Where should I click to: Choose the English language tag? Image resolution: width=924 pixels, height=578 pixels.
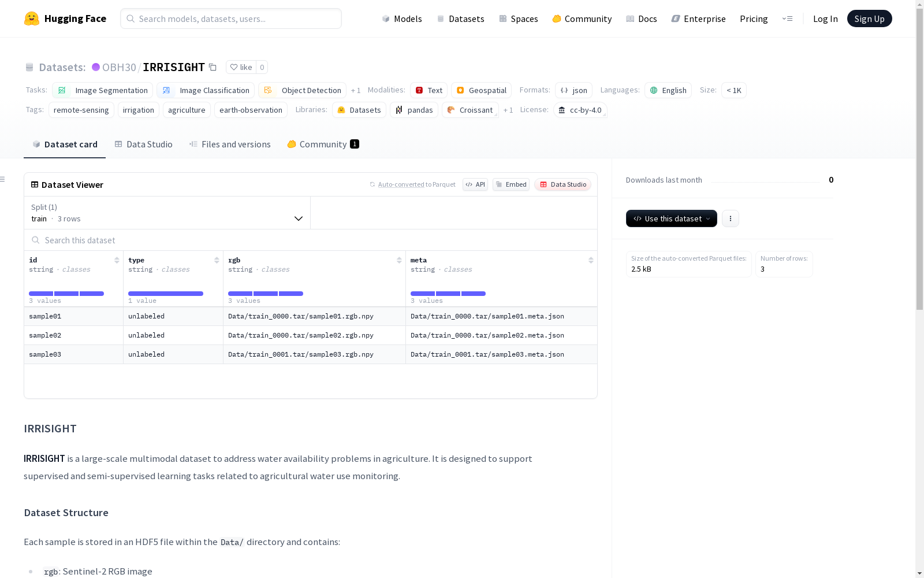click(668, 90)
